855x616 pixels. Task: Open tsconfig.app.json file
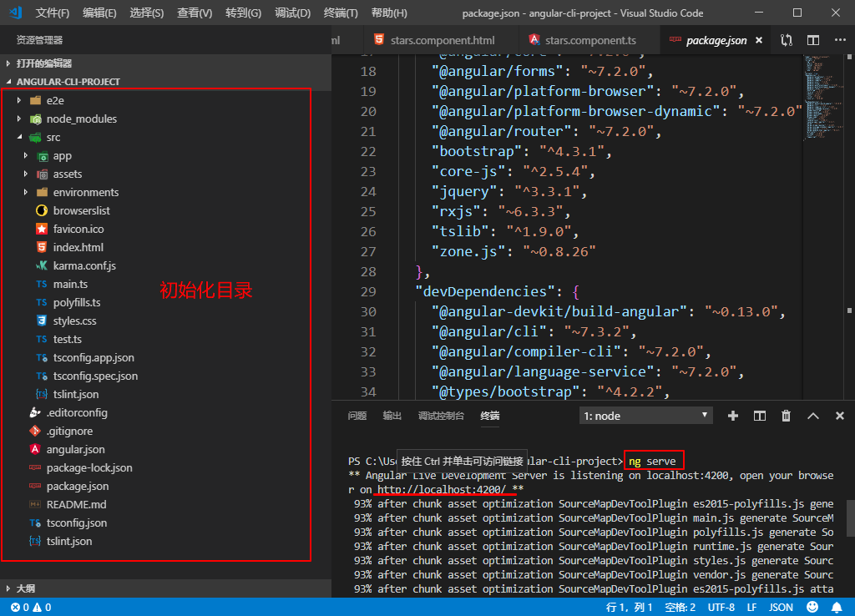(94, 357)
